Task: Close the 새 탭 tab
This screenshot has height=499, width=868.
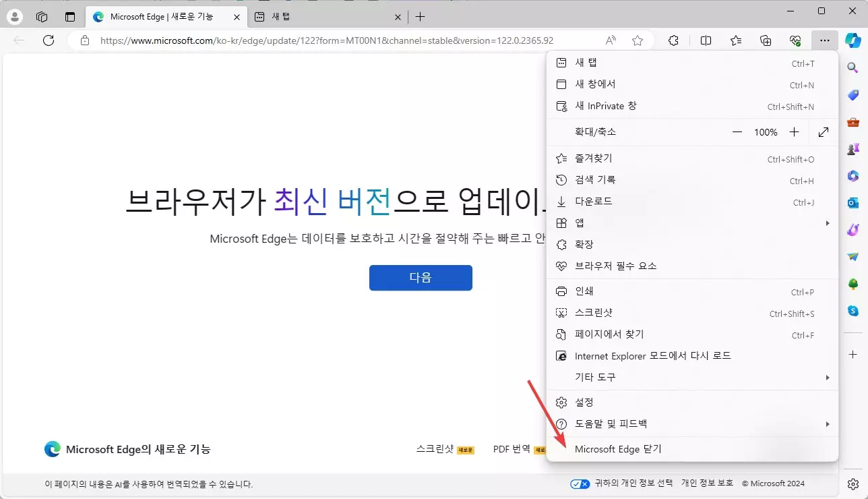Action: (x=398, y=17)
